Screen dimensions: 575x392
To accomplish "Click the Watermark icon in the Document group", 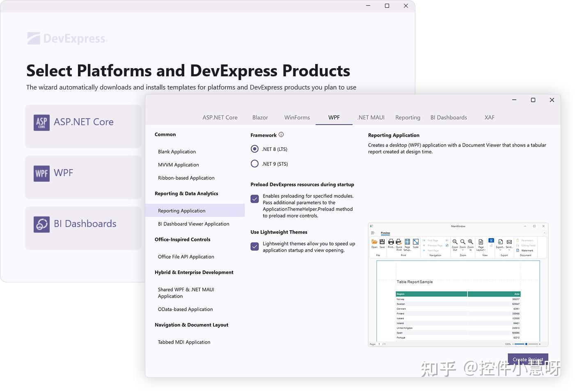I will click(518, 250).
